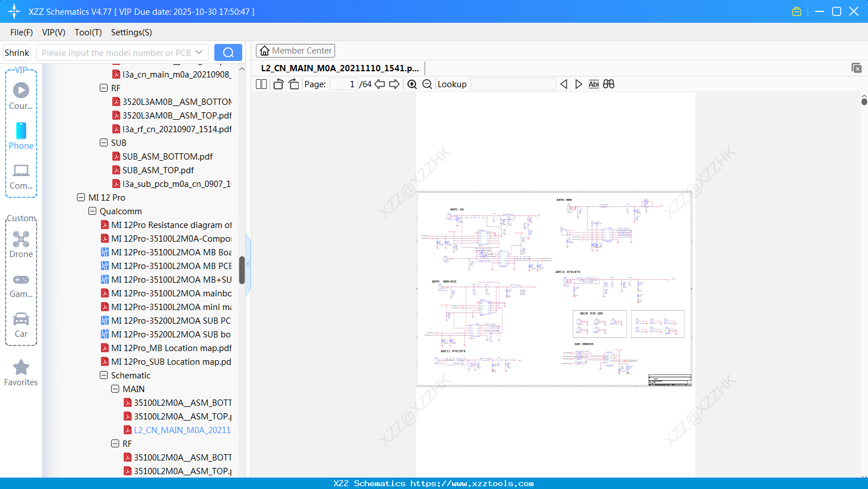
Task: Toggle the Abi text match icon
Action: point(593,84)
